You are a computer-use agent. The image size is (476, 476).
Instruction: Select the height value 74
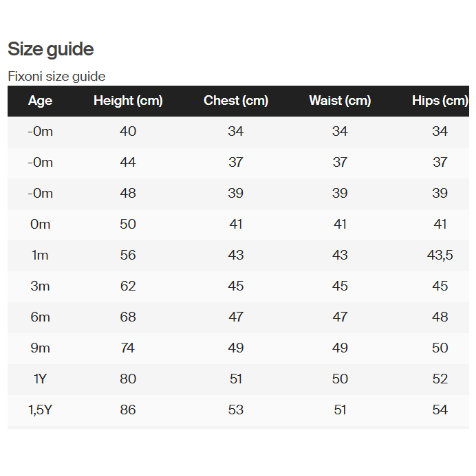pyautogui.click(x=128, y=348)
